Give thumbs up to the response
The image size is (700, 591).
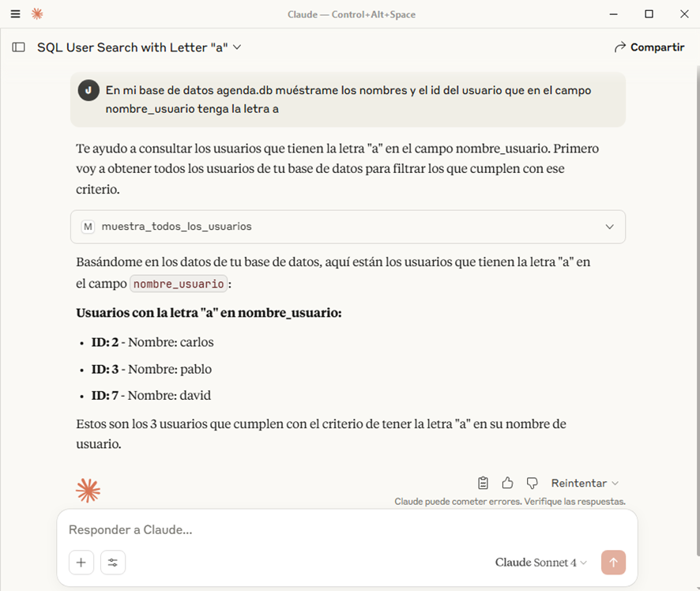pos(507,483)
